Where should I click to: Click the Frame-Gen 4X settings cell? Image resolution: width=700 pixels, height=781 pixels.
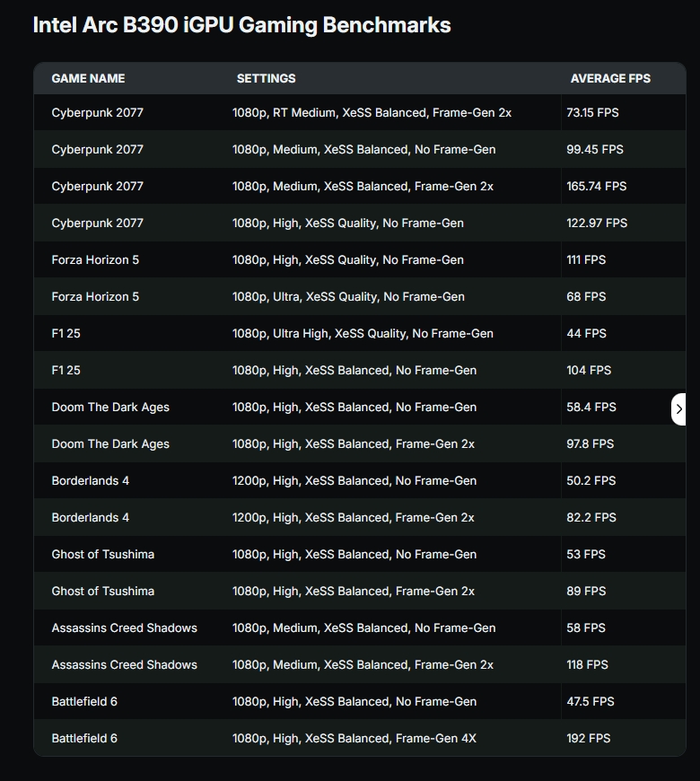354,739
